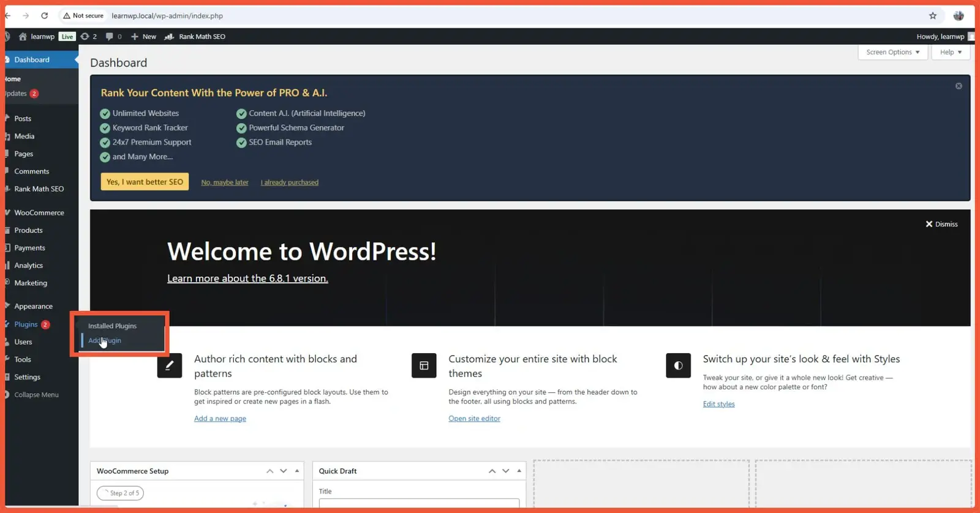980x513 pixels.
Task: Open the updates icon in admin bar
Action: pos(85,37)
